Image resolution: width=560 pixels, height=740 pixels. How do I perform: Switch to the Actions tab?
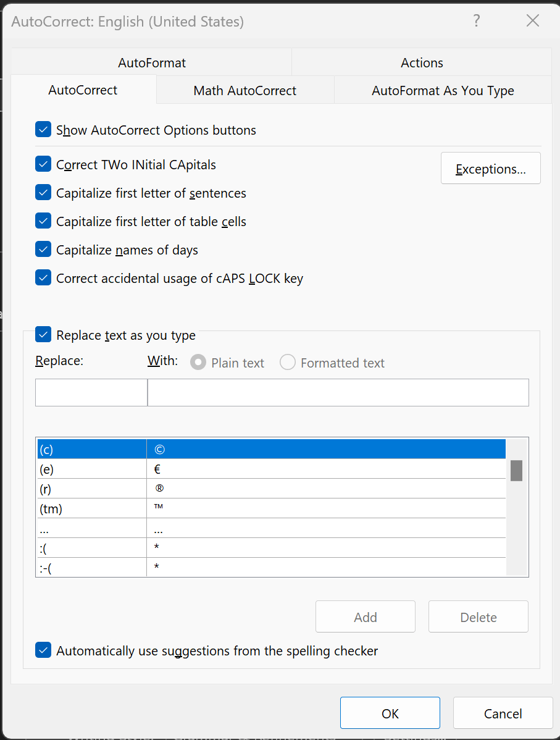(x=422, y=62)
